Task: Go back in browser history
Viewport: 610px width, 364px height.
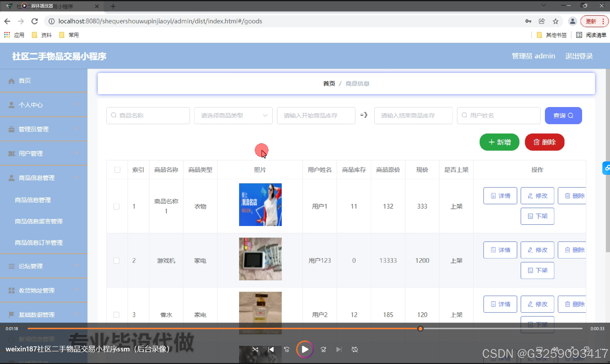Action: (7, 21)
